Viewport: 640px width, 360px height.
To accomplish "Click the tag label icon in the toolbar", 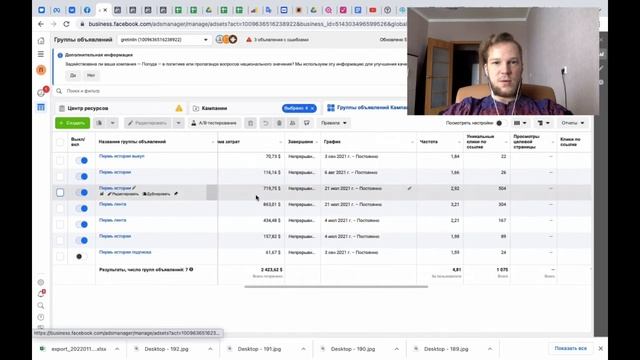I will coord(307,123).
